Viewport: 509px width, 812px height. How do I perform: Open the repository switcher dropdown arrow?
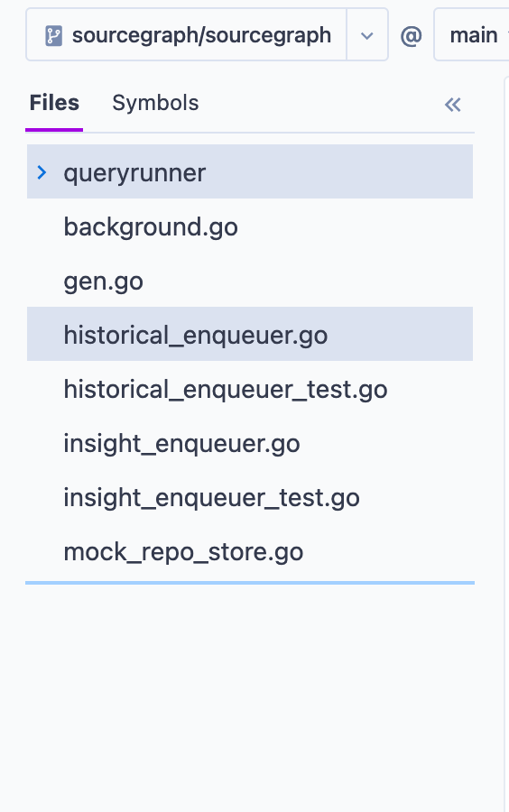pos(367,36)
